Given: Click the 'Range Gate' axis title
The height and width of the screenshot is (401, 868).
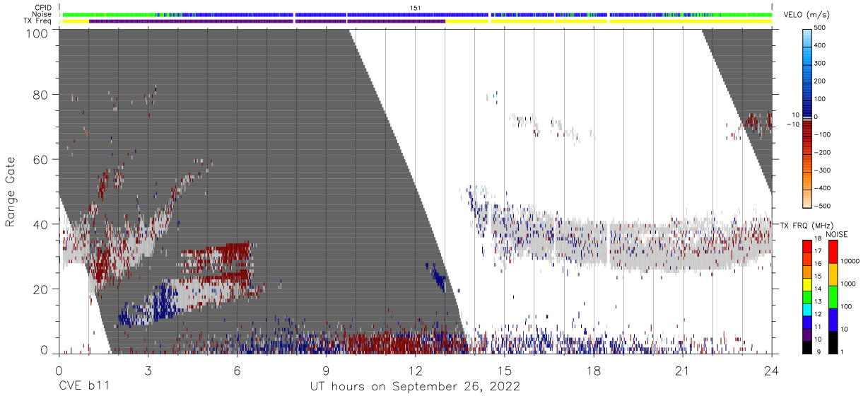Looking at the screenshot, I should pos(11,192).
